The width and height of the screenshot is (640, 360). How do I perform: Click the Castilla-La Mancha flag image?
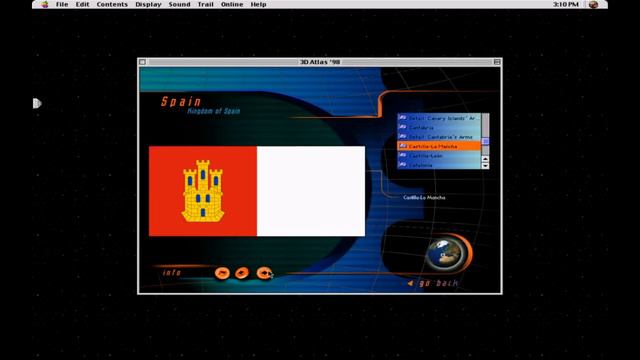(x=257, y=191)
